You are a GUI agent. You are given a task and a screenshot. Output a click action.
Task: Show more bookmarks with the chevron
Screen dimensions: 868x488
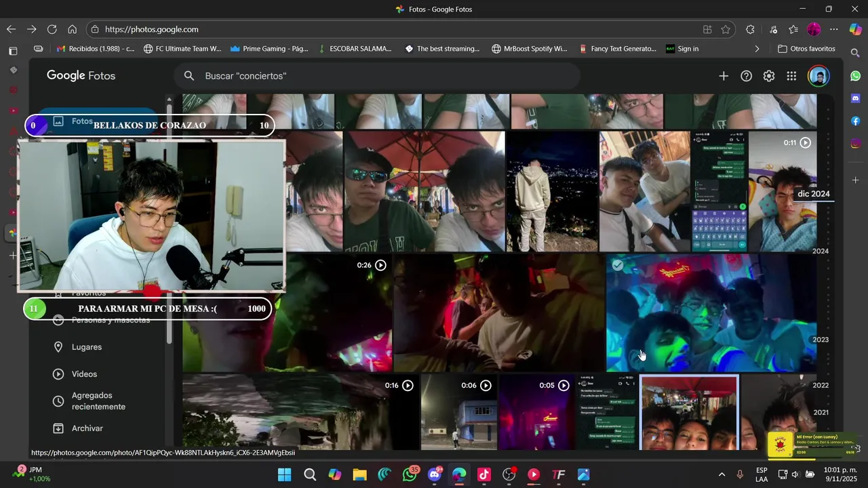click(x=757, y=49)
